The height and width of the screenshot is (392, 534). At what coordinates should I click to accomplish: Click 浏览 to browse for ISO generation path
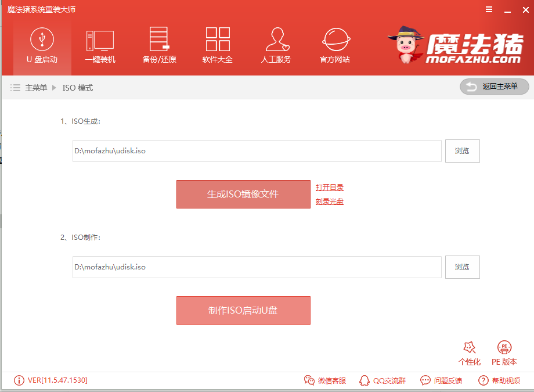click(x=462, y=150)
